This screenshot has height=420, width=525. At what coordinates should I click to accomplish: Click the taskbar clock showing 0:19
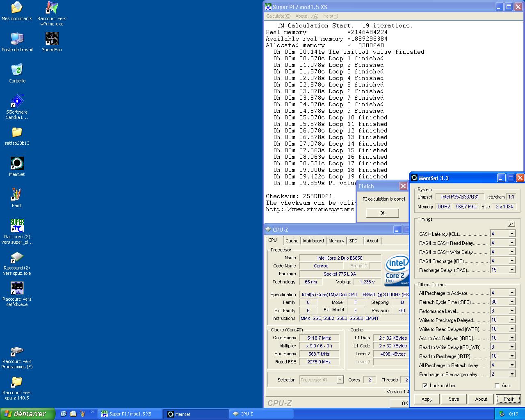(x=514, y=414)
